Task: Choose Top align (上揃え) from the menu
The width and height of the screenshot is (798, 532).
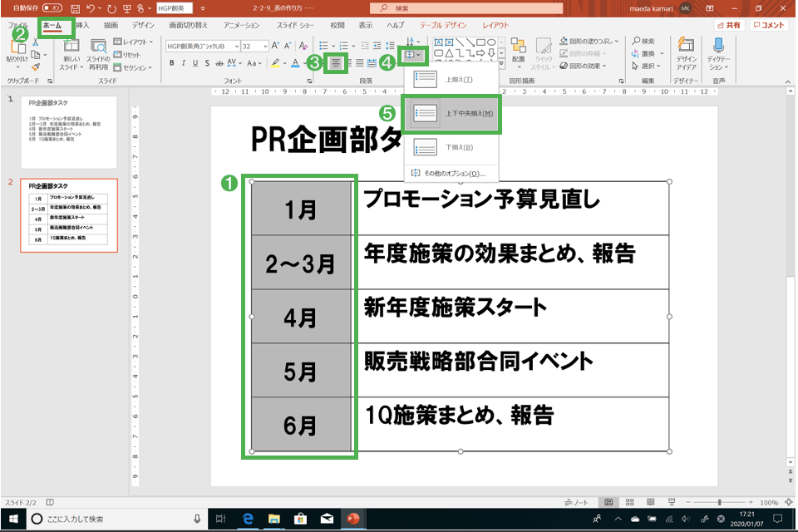Action: click(451, 80)
